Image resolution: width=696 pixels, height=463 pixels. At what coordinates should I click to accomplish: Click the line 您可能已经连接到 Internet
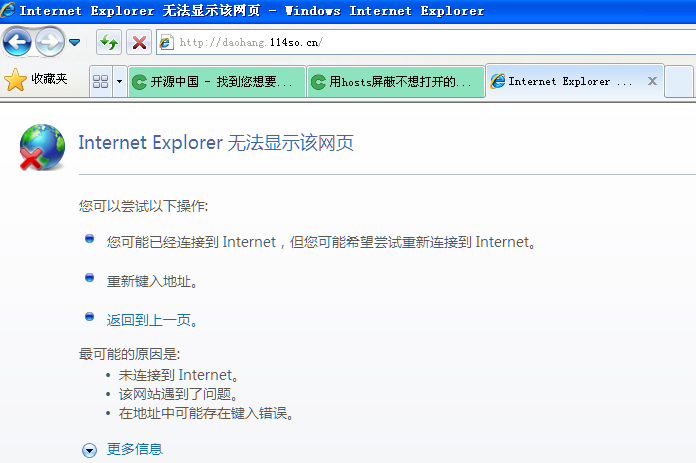click(321, 242)
